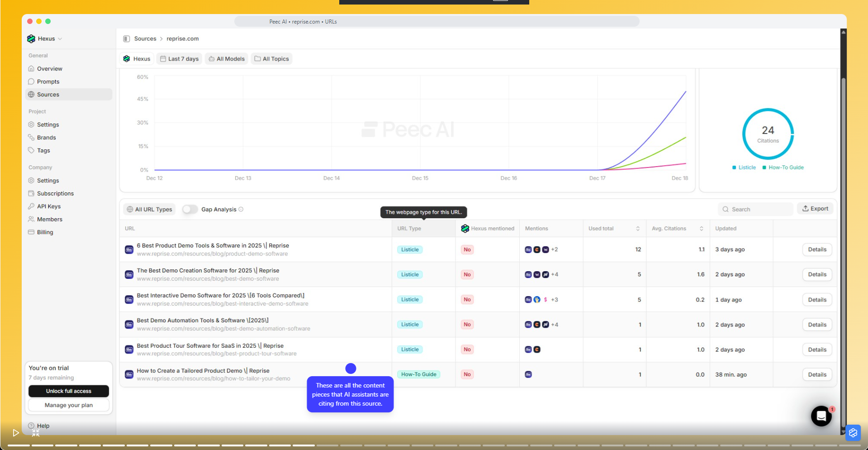Screen dimensions: 868x450
Task: Click the Overview home icon
Action: [31, 69]
